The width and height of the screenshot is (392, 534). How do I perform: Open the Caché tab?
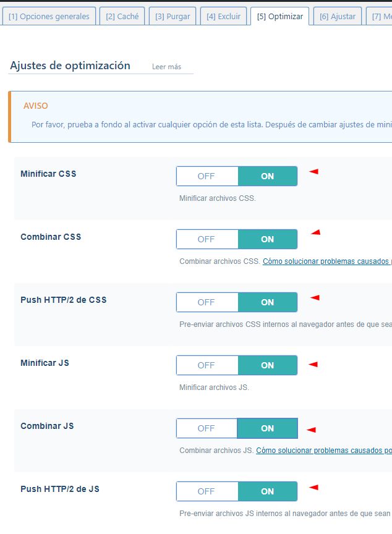tap(122, 17)
